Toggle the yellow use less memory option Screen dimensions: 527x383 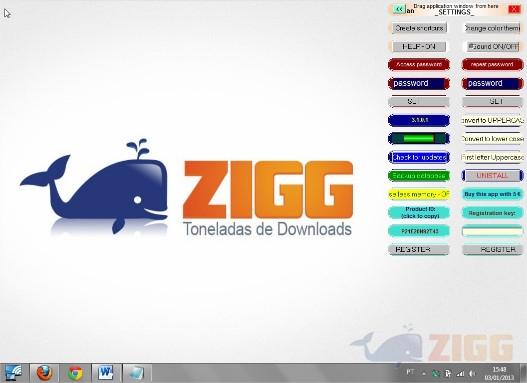(419, 194)
